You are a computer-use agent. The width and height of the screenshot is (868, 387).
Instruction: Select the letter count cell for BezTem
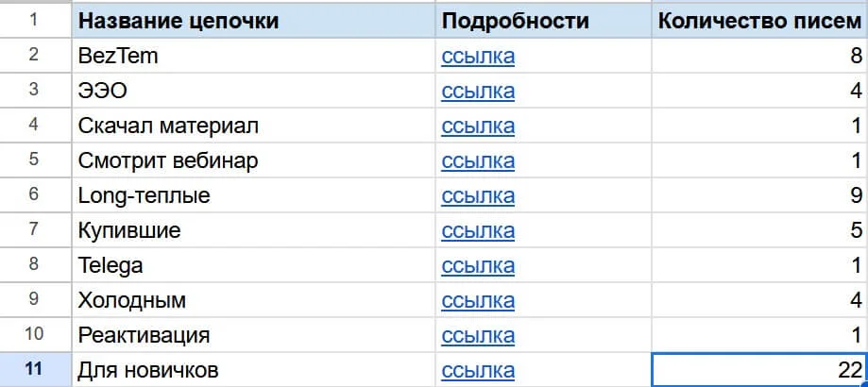click(x=759, y=56)
